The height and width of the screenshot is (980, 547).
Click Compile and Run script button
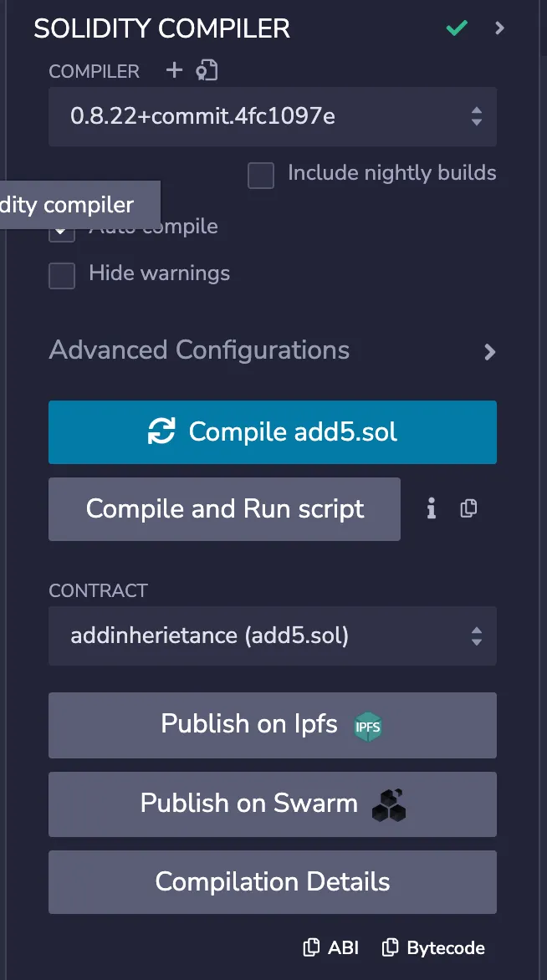pyautogui.click(x=224, y=509)
